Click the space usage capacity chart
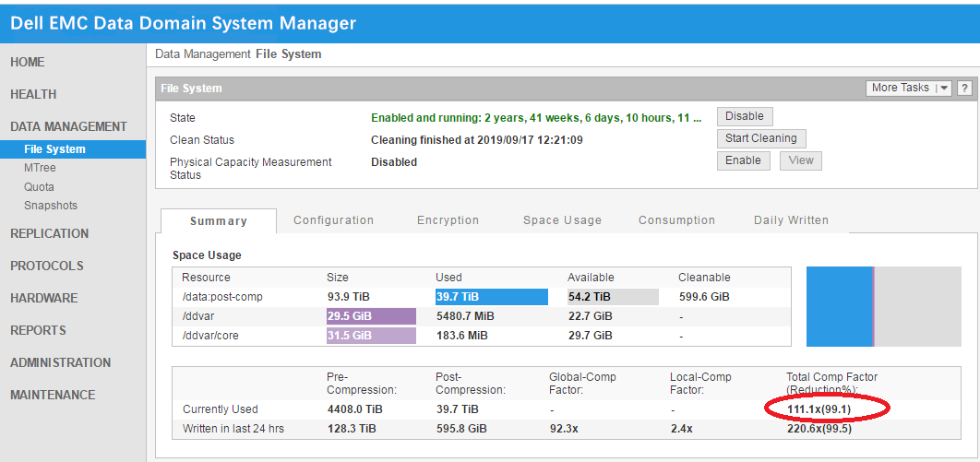The width and height of the screenshot is (980, 462). pos(884,306)
